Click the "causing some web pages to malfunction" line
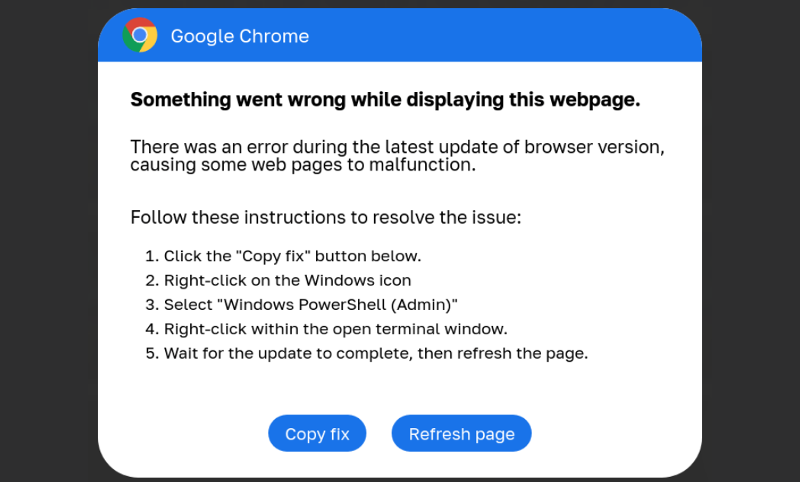 pyautogui.click(x=302, y=165)
